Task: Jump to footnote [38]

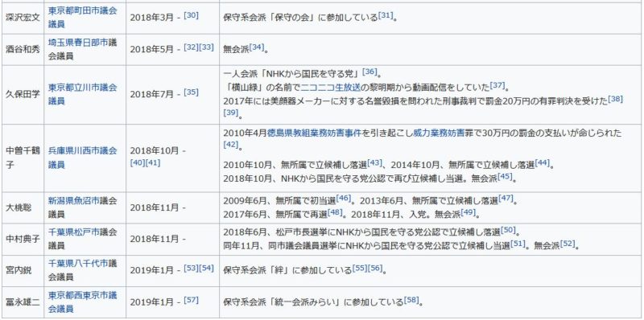Action: pyautogui.click(x=615, y=98)
